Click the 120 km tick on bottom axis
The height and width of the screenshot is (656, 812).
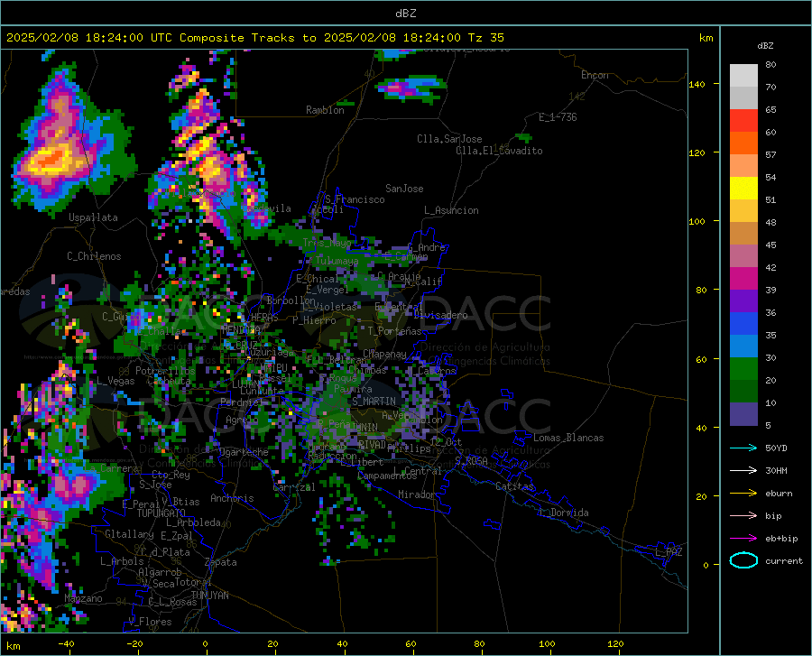615,644
